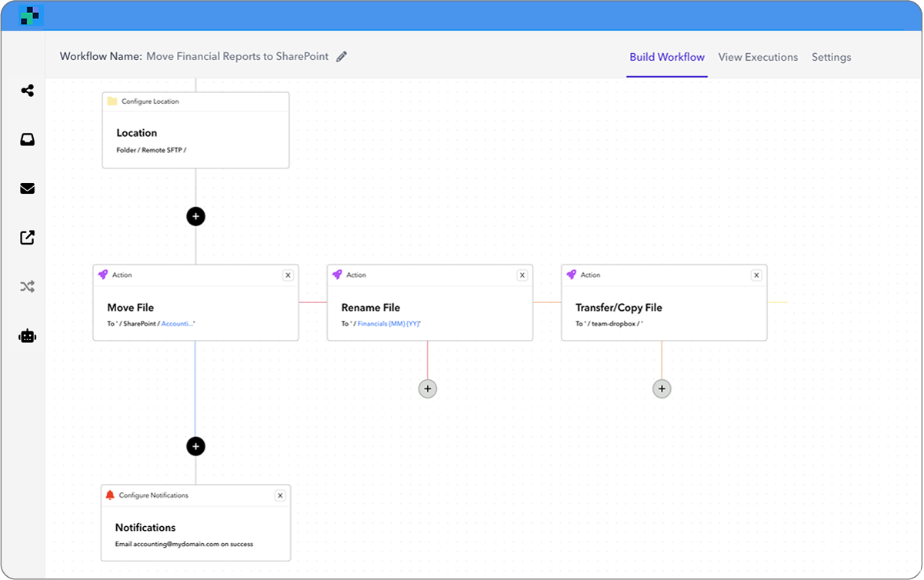Switch to Build Workflow tab
The image size is (924, 580).
point(667,57)
